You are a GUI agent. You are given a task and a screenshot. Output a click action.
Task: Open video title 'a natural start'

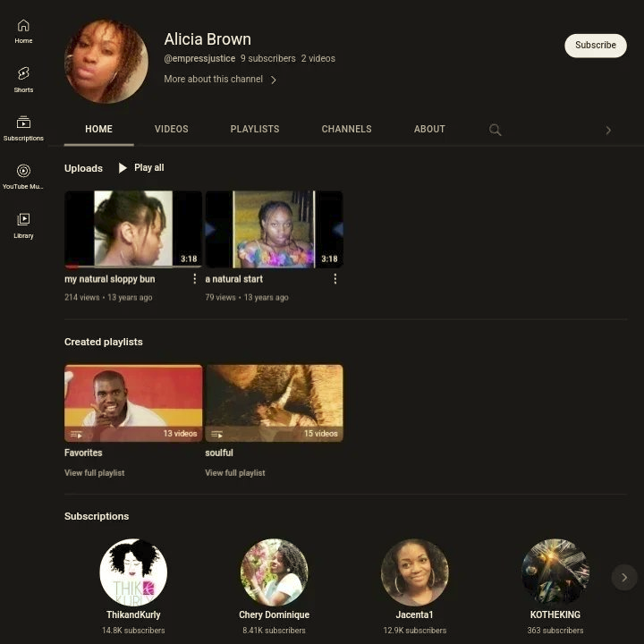tap(233, 279)
